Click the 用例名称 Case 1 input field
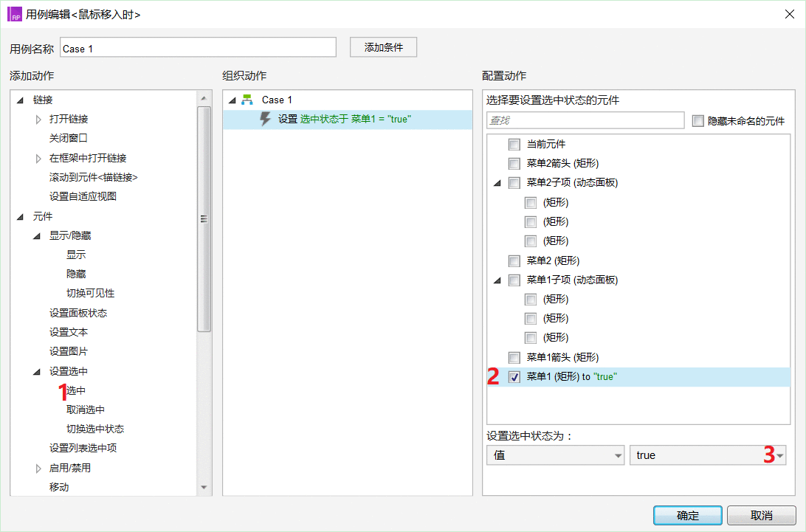This screenshot has width=806, height=532. [199, 47]
